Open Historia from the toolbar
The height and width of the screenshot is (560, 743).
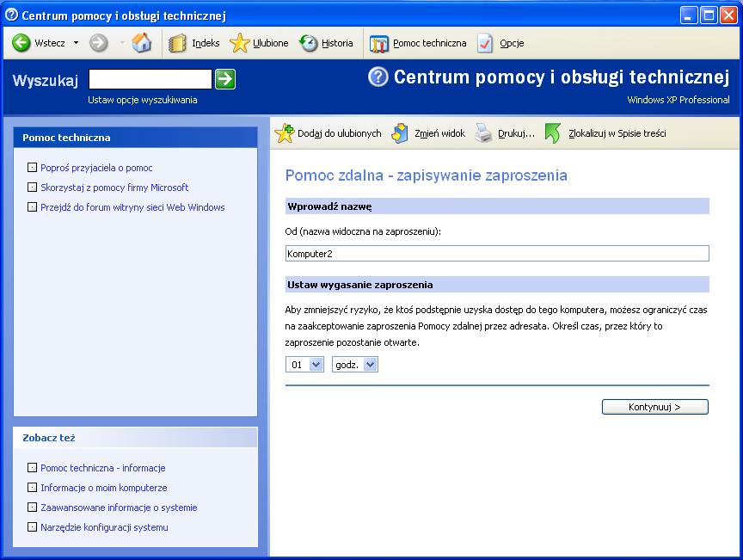[337, 43]
